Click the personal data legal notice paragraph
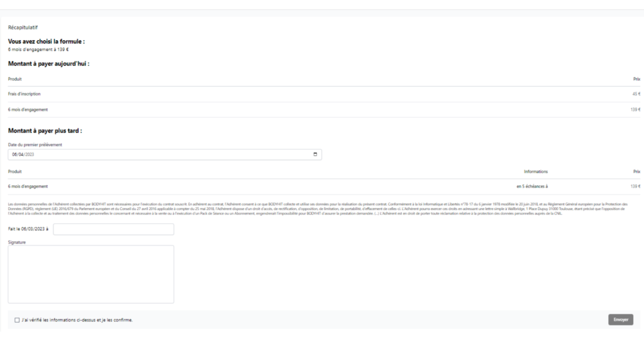 pyautogui.click(x=314, y=210)
